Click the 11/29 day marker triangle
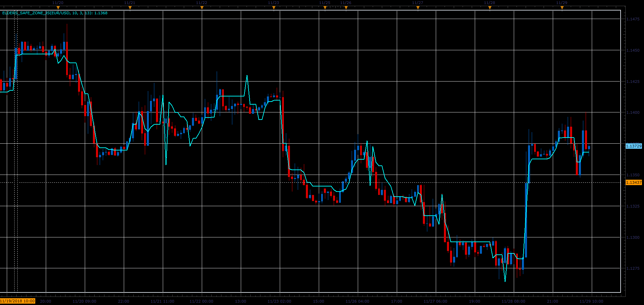 (562, 7)
